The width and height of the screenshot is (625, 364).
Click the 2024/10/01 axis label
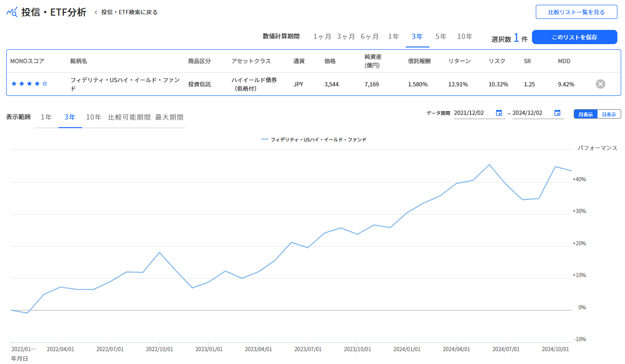pos(555,349)
